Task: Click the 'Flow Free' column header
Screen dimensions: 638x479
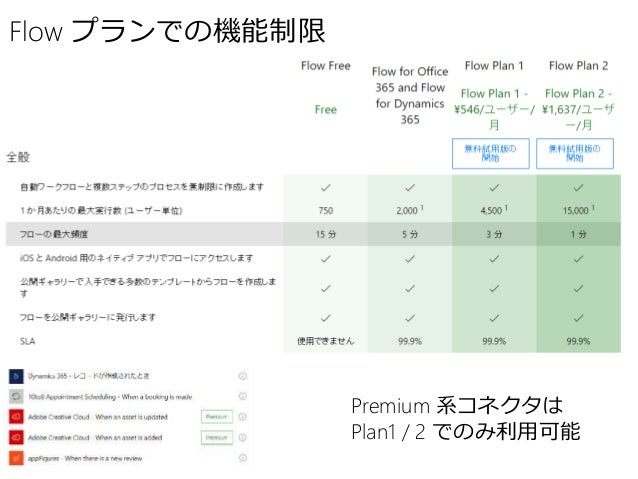Action: point(326,66)
